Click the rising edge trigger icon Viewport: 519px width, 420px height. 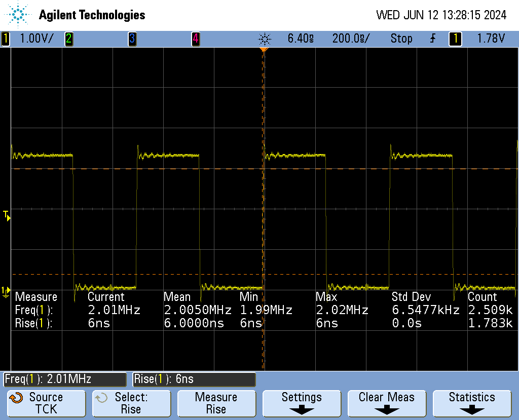tap(432, 39)
